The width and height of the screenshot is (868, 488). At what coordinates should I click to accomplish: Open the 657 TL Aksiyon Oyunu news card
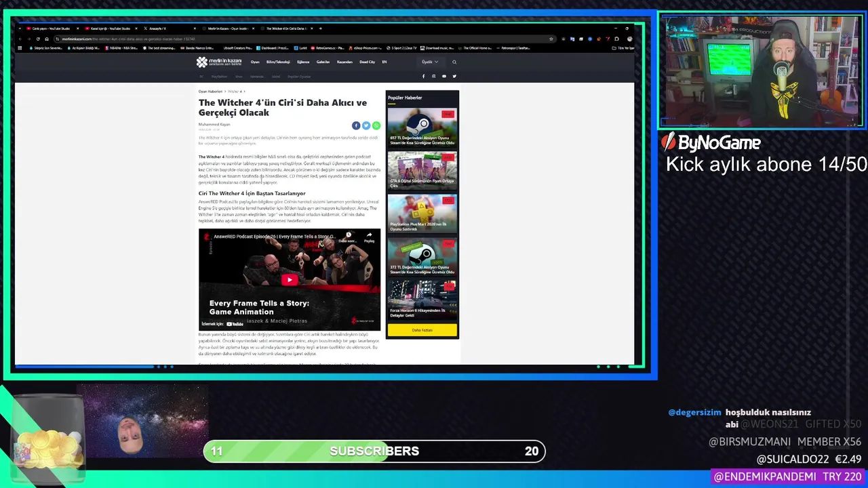[422, 127]
